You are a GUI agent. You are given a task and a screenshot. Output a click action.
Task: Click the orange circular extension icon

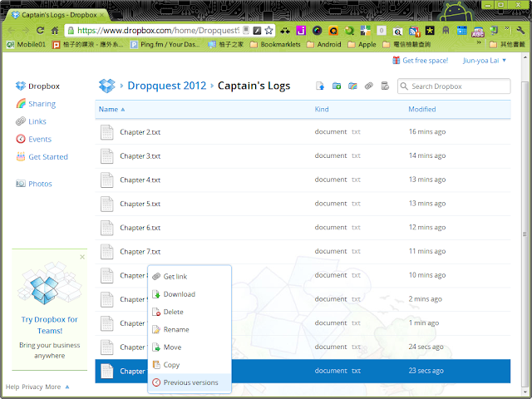(333, 31)
